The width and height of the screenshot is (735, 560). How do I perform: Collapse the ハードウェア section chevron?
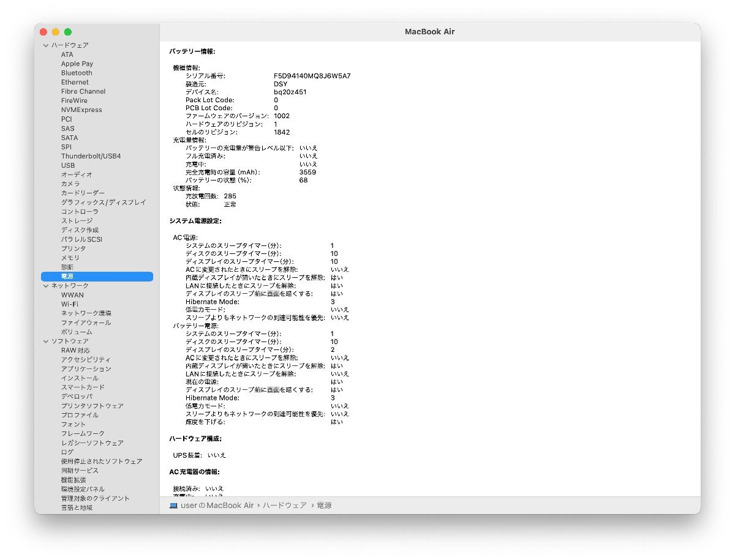[x=45, y=45]
